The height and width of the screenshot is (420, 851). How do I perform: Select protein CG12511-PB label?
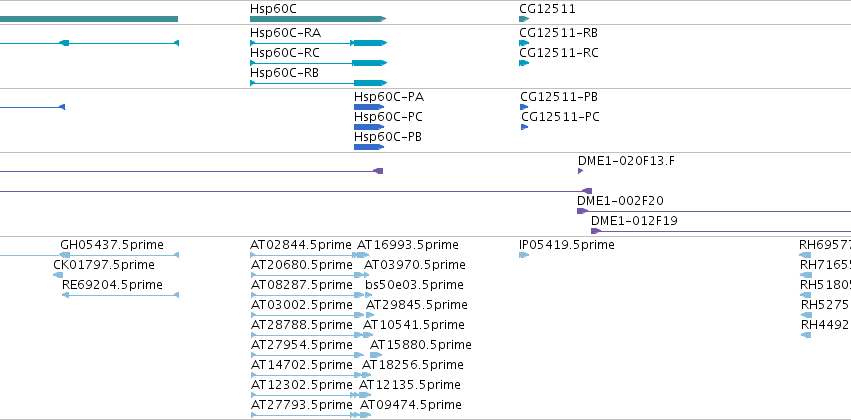click(x=559, y=97)
